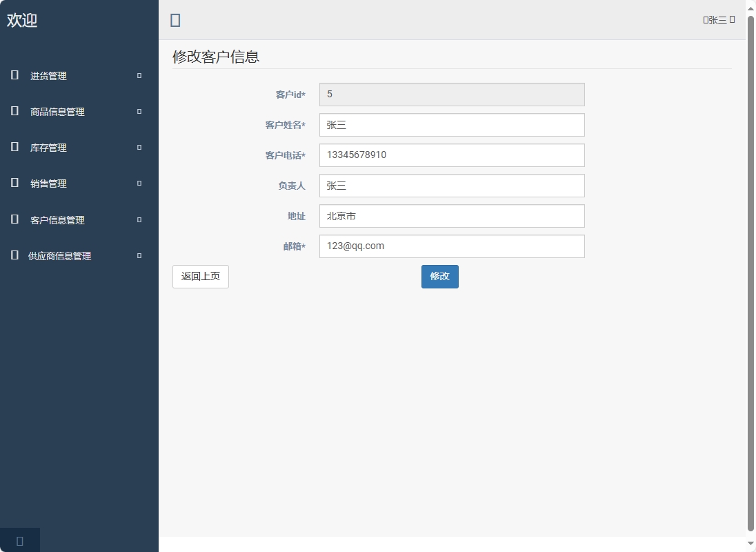The image size is (756, 552).
Task: Select the 客户信息管理 menu entry
Action: tap(59, 219)
